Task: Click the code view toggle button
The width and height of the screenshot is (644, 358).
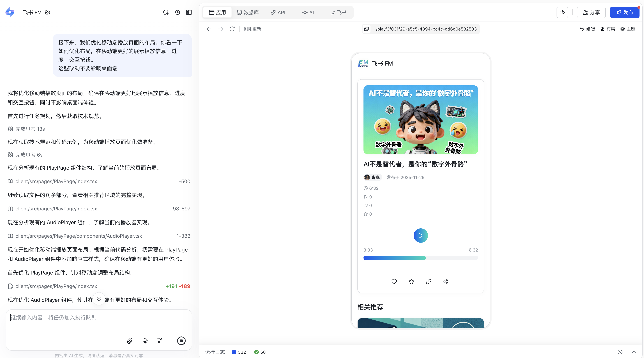Action: (x=562, y=12)
